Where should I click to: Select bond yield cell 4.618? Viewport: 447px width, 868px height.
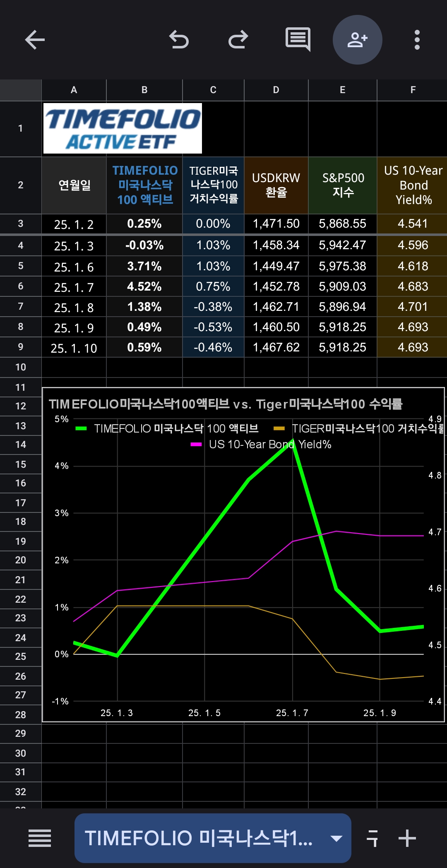click(413, 266)
